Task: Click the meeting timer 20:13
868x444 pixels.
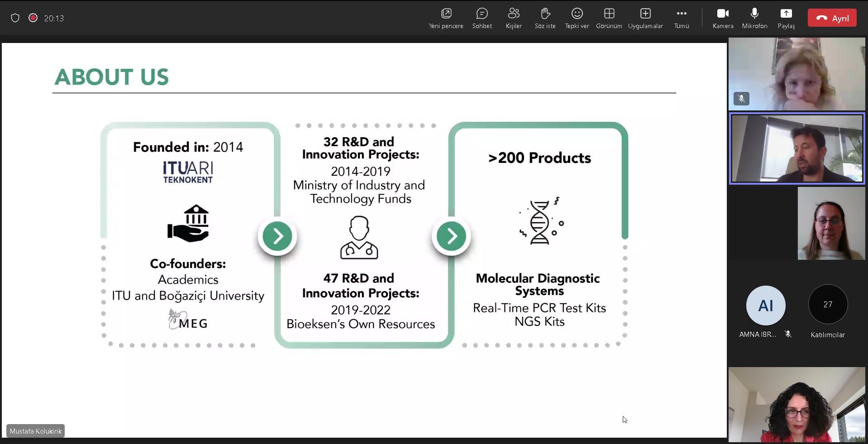Action: pyautogui.click(x=54, y=19)
